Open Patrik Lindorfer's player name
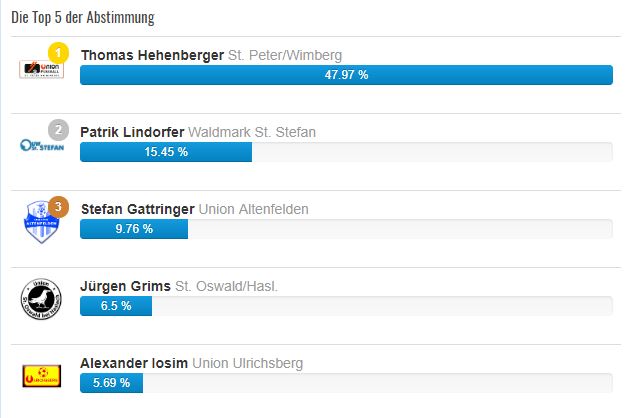 pyautogui.click(x=132, y=132)
